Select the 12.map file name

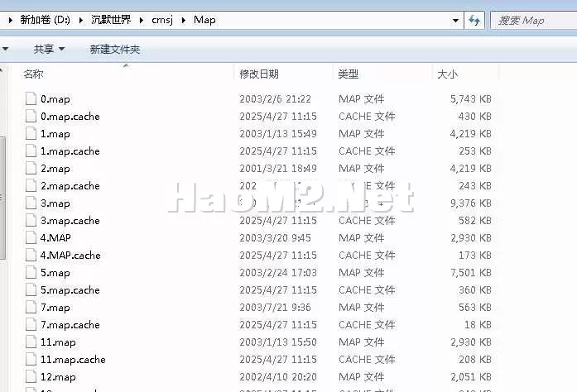pos(58,377)
